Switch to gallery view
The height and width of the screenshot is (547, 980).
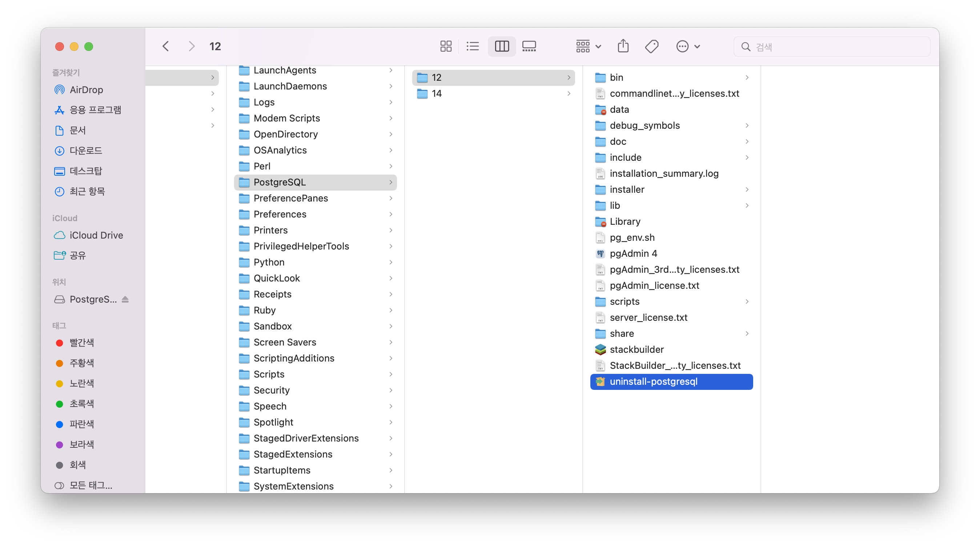coord(529,47)
